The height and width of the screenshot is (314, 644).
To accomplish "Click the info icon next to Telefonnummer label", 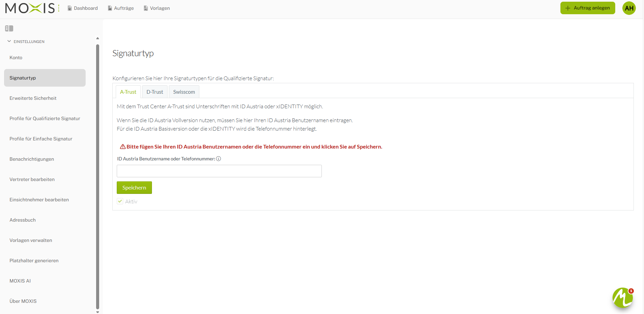I will [x=219, y=159].
